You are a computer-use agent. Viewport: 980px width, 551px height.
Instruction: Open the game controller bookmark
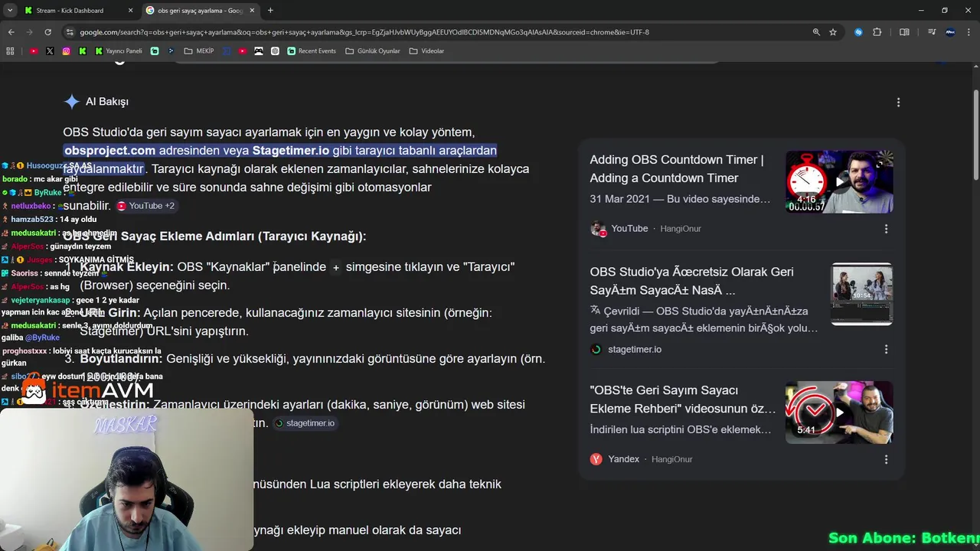[x=259, y=51]
